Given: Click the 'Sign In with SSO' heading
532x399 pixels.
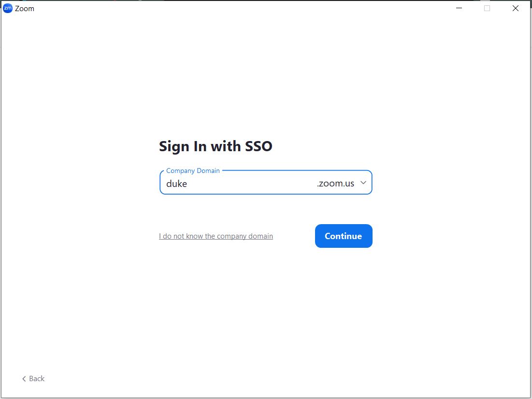Looking at the screenshot, I should pos(216,146).
